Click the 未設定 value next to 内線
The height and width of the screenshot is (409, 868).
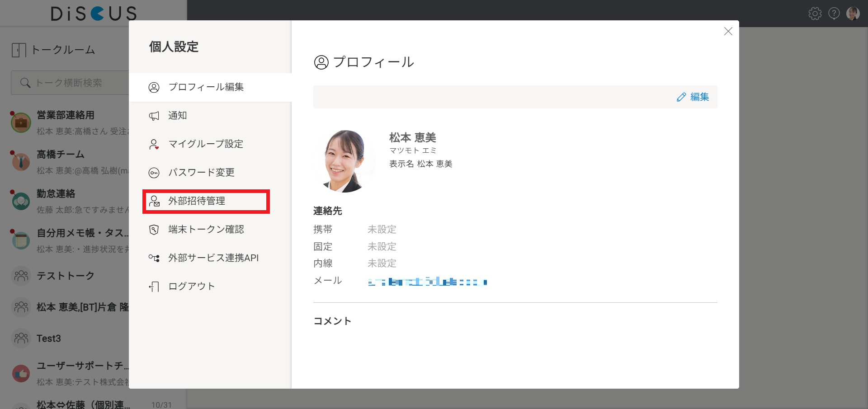382,263
